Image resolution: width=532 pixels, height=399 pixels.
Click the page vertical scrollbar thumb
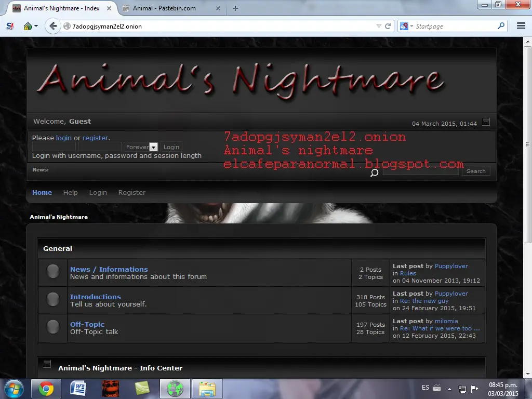[527, 144]
